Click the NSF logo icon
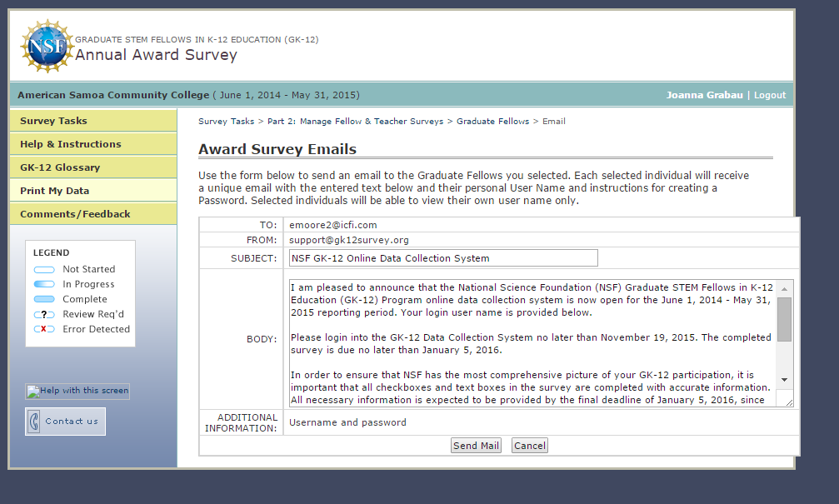Screen dimensions: 839x504 (x=46, y=47)
